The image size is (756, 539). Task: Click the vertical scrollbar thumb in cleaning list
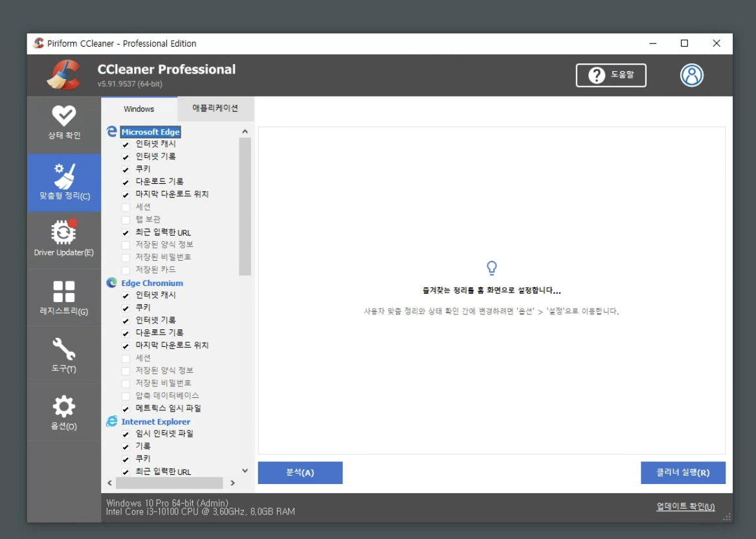(x=245, y=206)
